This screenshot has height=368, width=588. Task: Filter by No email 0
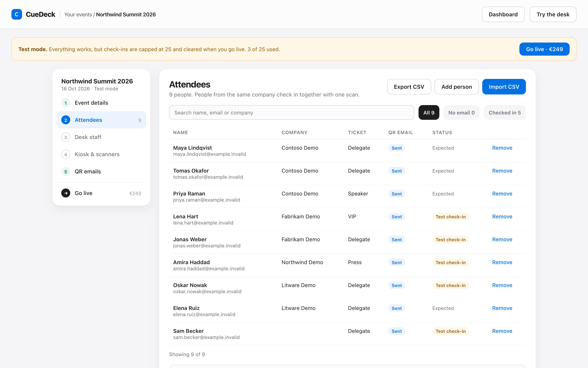[x=461, y=112]
